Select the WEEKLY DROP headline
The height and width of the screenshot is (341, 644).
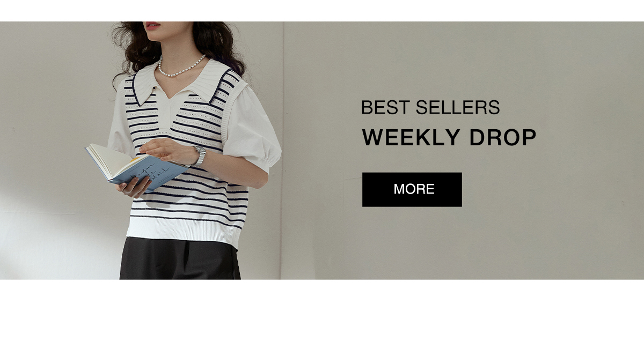[x=449, y=138]
